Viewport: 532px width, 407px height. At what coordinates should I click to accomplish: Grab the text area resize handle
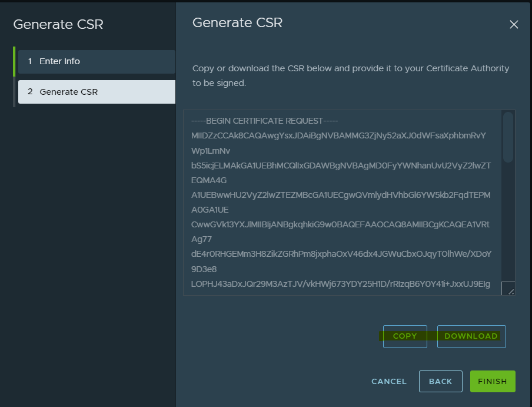pyautogui.click(x=508, y=289)
